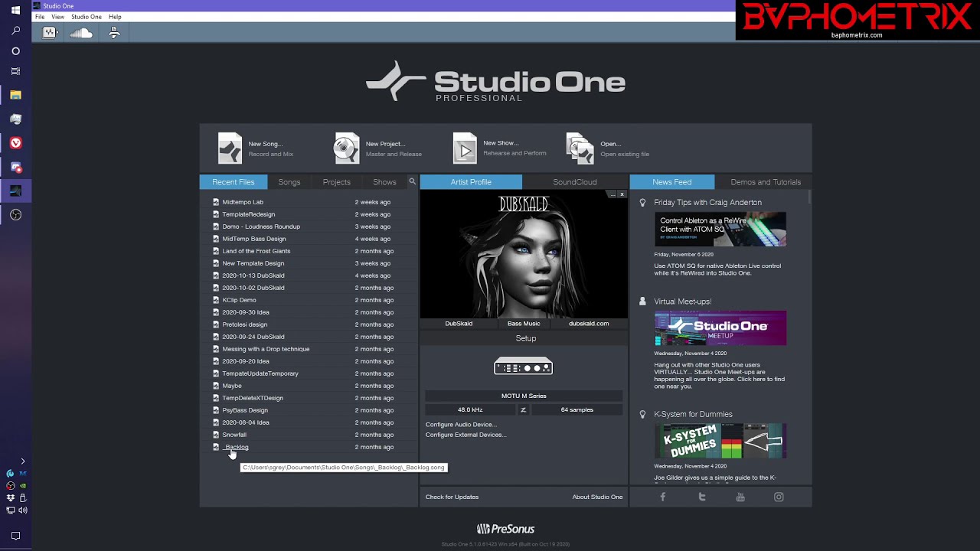Open the View menu
Image resolution: width=980 pixels, height=551 pixels.
(x=57, y=17)
